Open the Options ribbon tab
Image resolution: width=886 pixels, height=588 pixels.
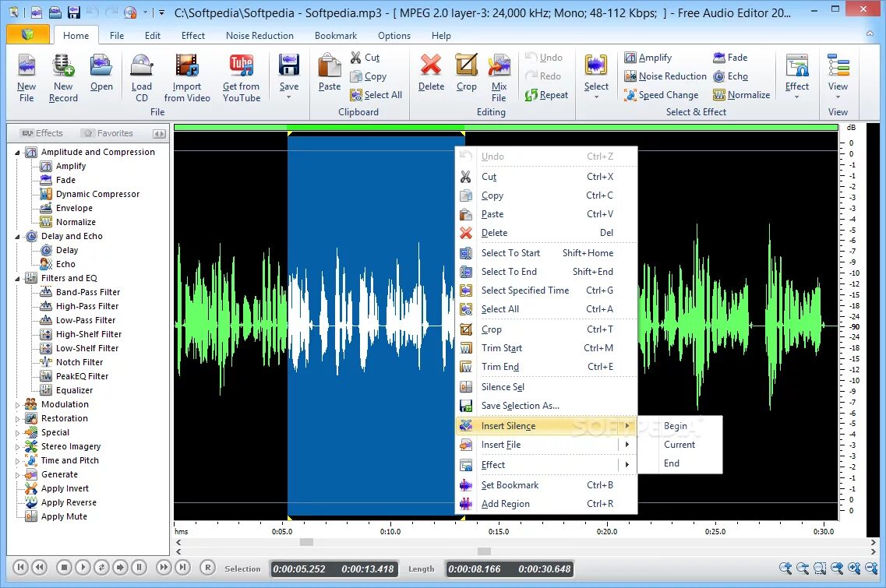pos(394,36)
